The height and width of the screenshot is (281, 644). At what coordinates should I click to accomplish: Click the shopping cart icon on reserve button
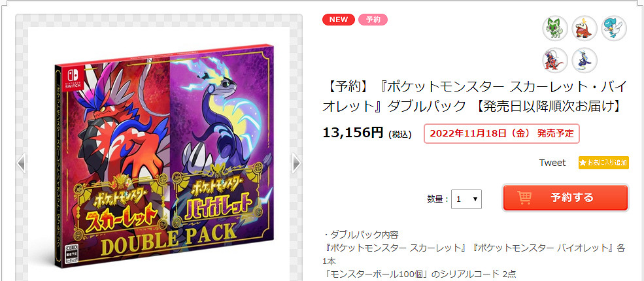[x=524, y=198]
